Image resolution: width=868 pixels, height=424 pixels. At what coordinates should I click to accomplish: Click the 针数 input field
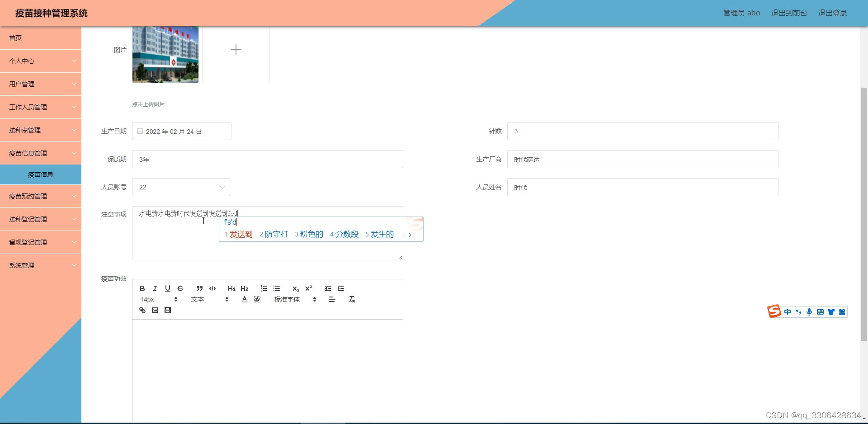pyautogui.click(x=643, y=131)
